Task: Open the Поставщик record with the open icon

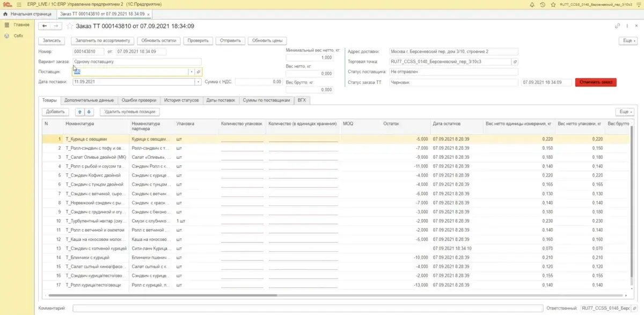Action: [198, 71]
